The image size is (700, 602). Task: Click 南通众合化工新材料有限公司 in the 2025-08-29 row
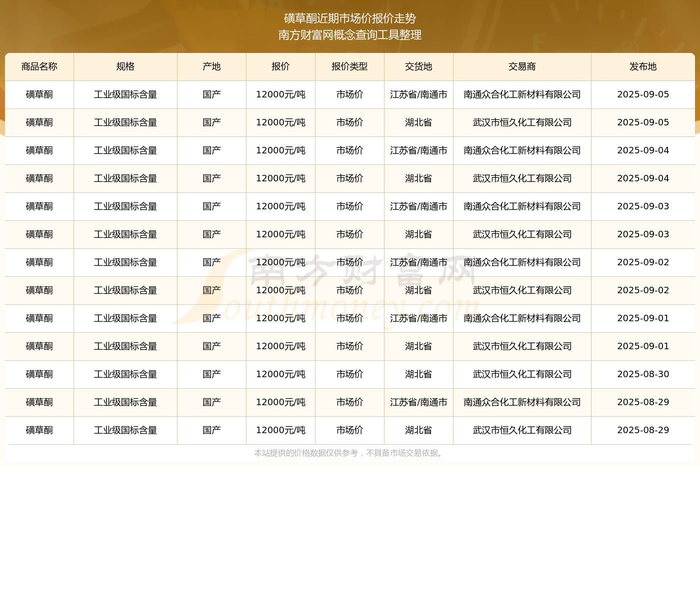(522, 402)
